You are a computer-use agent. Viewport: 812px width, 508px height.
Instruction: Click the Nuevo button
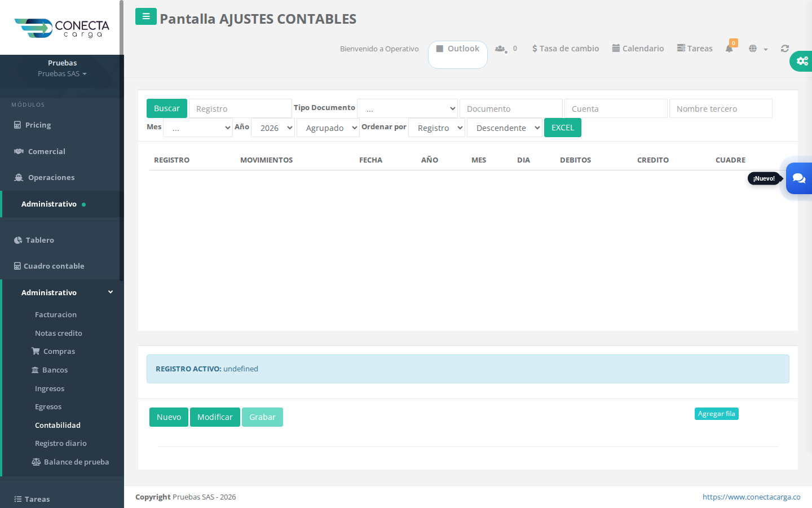tap(169, 417)
